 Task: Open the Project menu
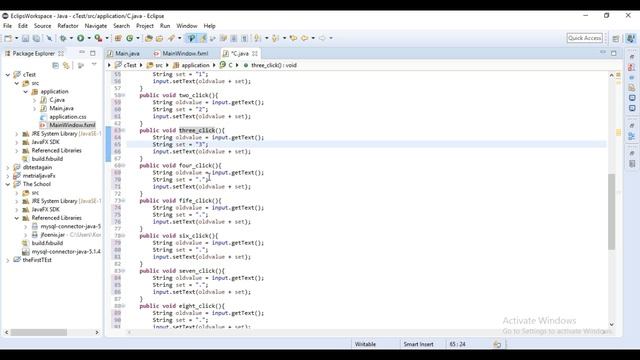tap(144, 26)
